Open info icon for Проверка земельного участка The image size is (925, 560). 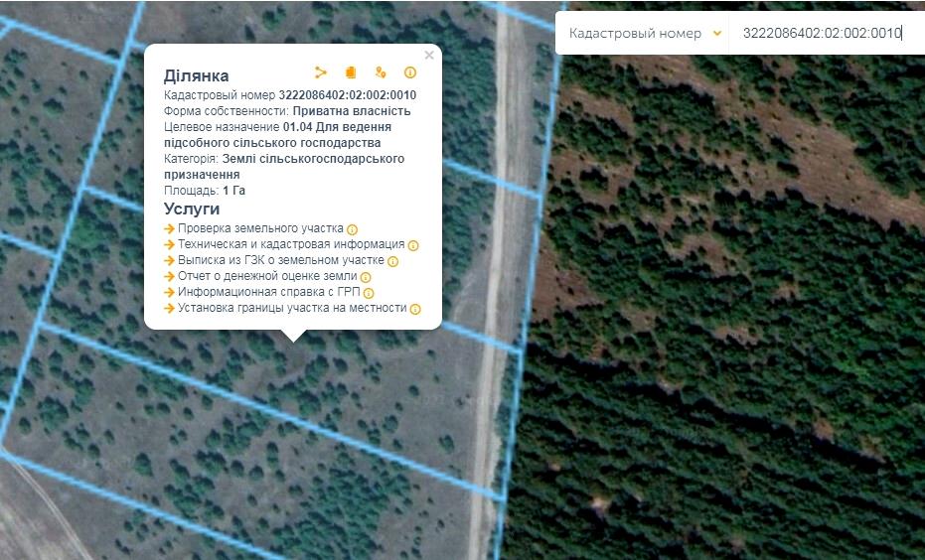pyautogui.click(x=353, y=229)
